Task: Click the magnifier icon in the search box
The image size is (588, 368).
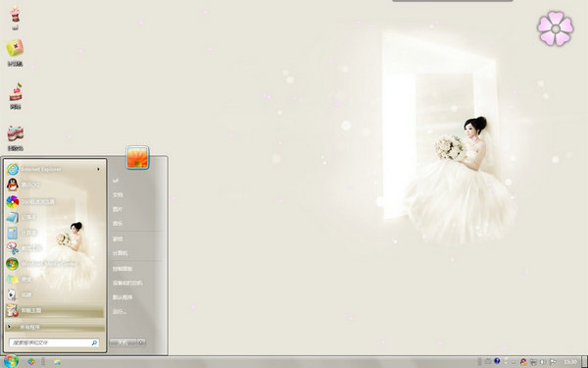Action: [94, 342]
